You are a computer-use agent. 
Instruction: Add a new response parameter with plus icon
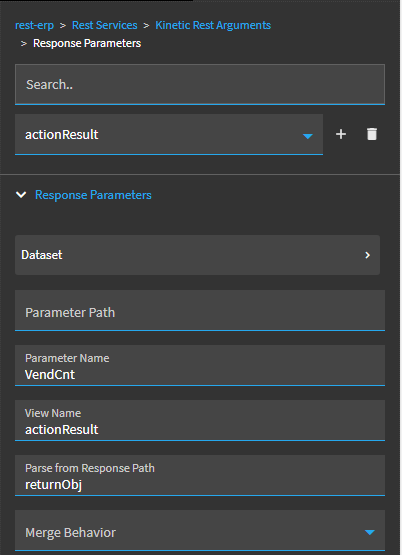(341, 134)
